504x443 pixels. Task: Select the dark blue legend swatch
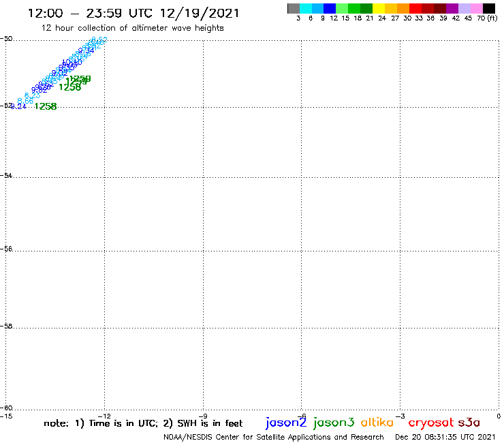[x=330, y=8]
